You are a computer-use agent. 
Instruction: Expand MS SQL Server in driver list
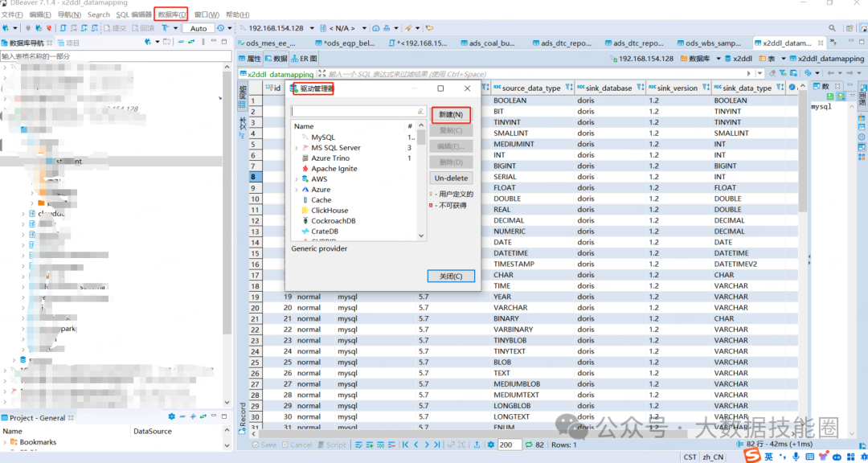[296, 148]
